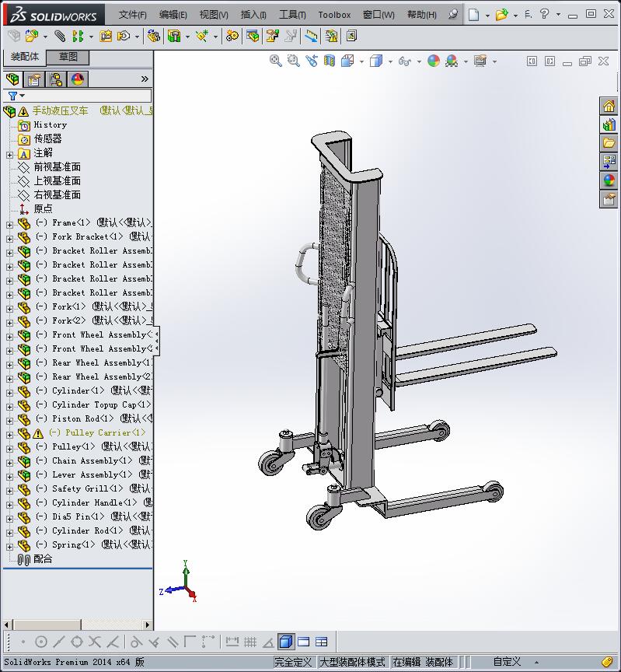This screenshot has height=672, width=621.
Task: Click the 大型装配体模式 status bar label
Action: tap(353, 662)
